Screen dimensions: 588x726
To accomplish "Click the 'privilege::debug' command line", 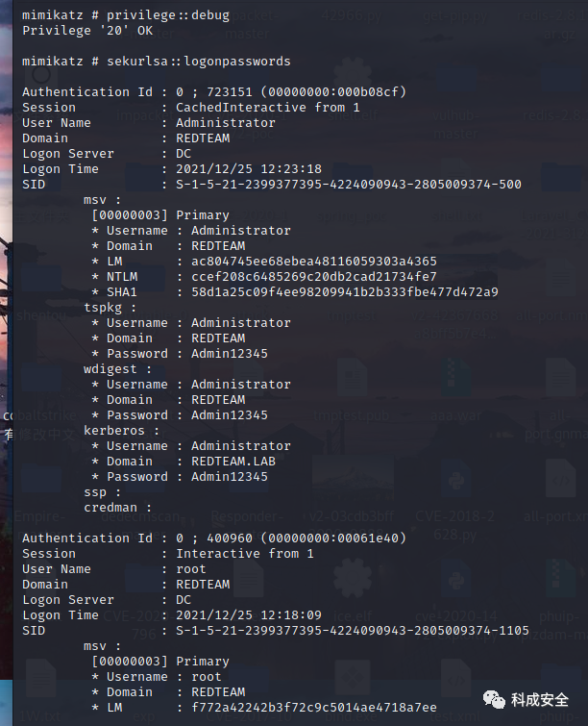I will tap(126, 15).
